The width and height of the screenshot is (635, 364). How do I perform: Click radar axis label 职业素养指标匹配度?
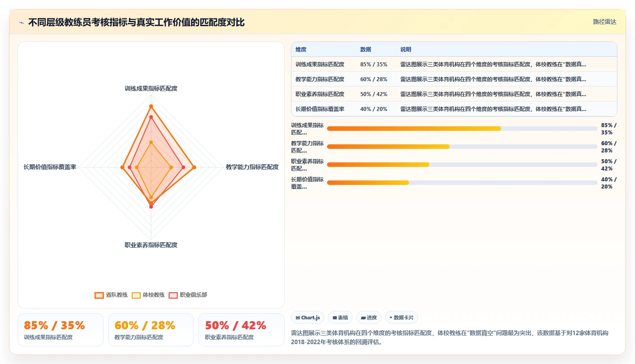(x=151, y=245)
